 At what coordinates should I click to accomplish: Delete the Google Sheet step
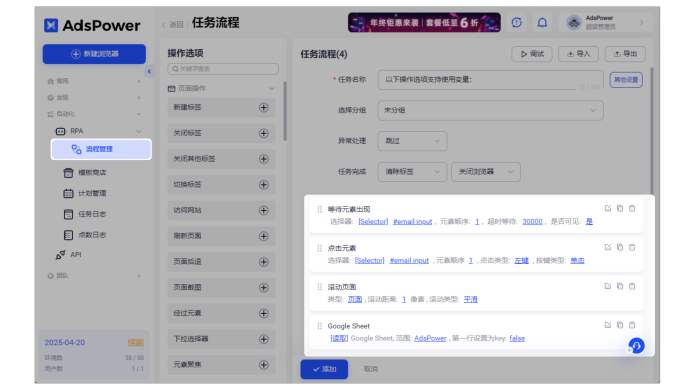click(x=632, y=325)
